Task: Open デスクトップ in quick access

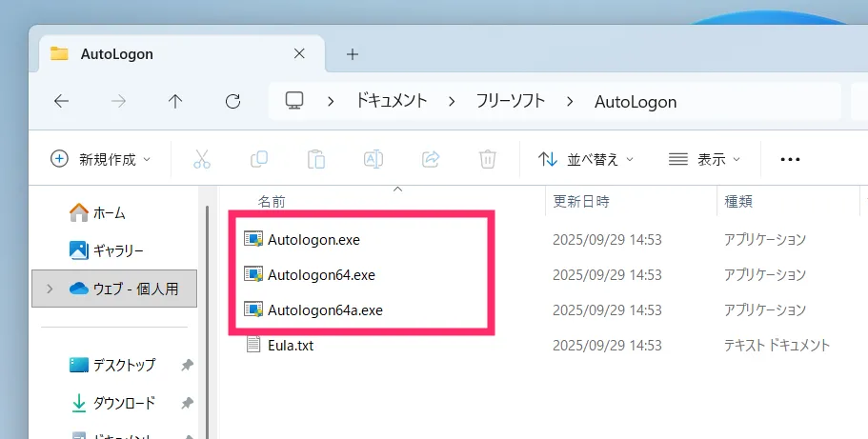Action: tap(112, 365)
